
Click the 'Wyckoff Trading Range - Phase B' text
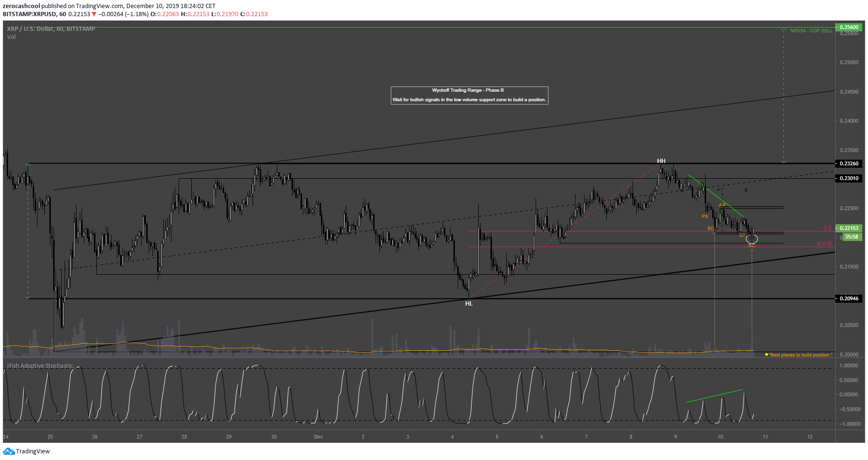[x=468, y=90]
